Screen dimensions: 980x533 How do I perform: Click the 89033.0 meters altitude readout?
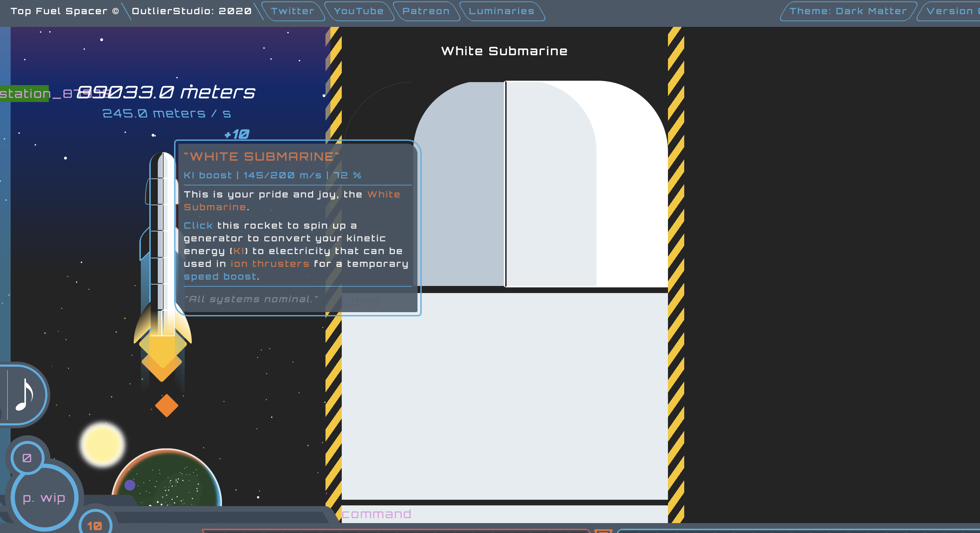click(x=166, y=92)
